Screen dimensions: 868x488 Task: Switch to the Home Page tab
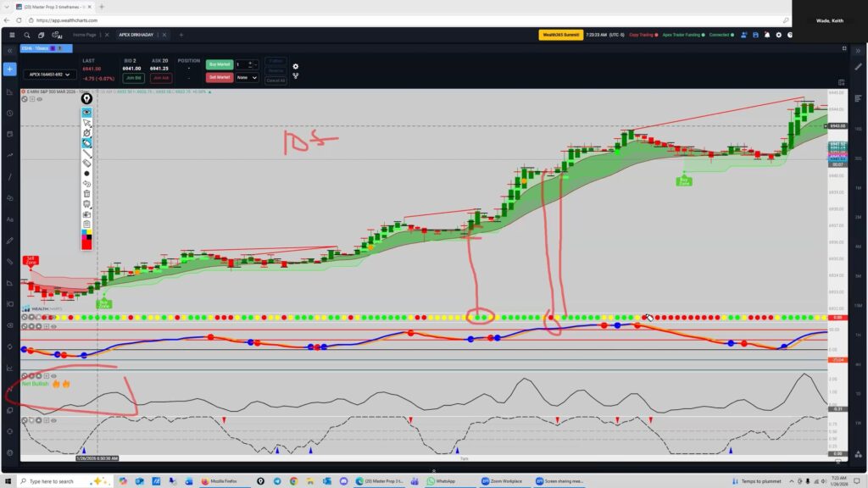[85, 35]
